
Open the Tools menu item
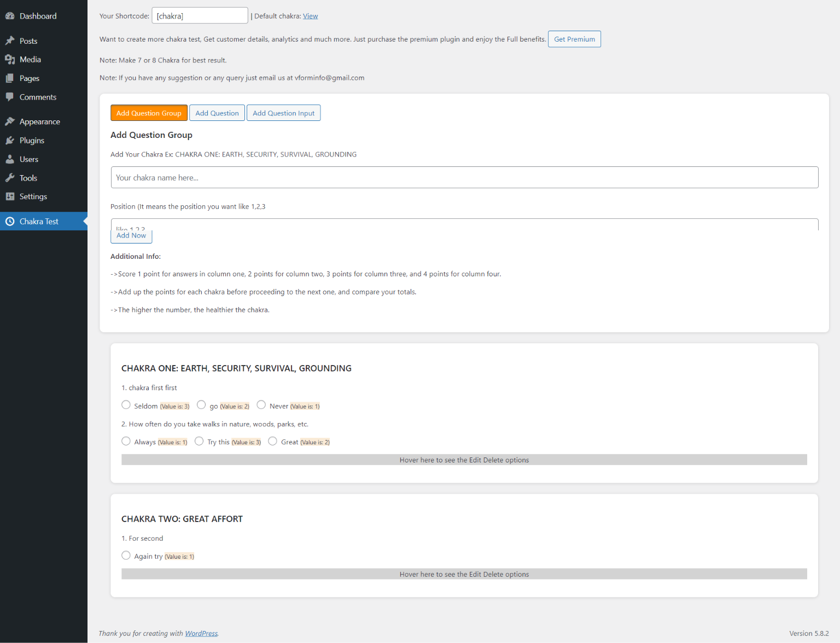pyautogui.click(x=44, y=178)
